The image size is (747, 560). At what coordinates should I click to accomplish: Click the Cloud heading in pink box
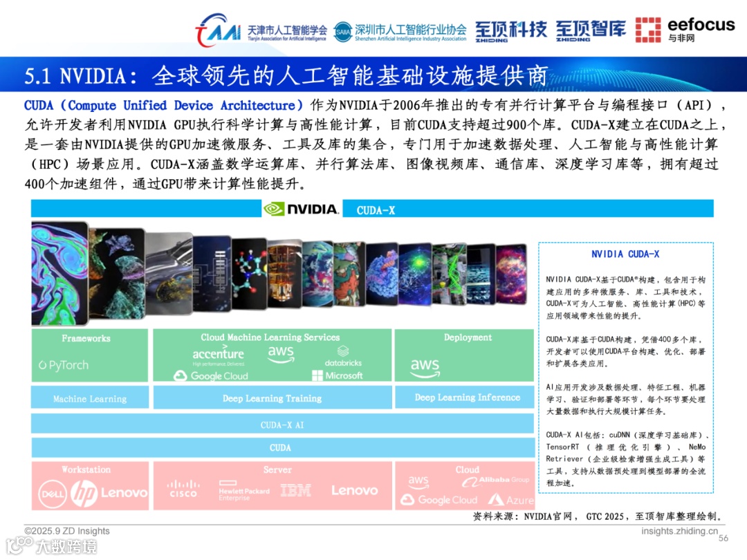click(x=467, y=469)
